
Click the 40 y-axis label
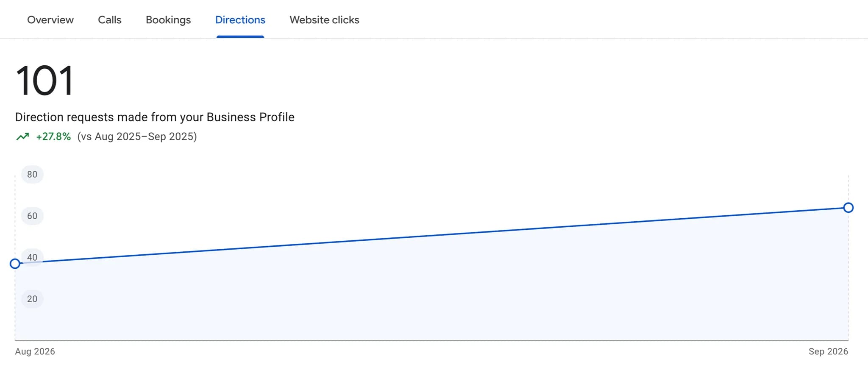coord(32,257)
